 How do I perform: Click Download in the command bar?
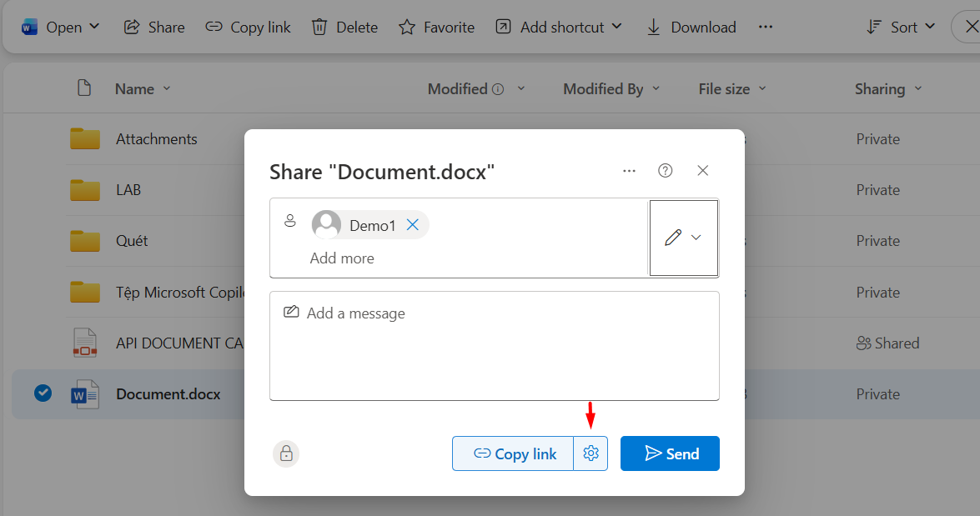691,27
